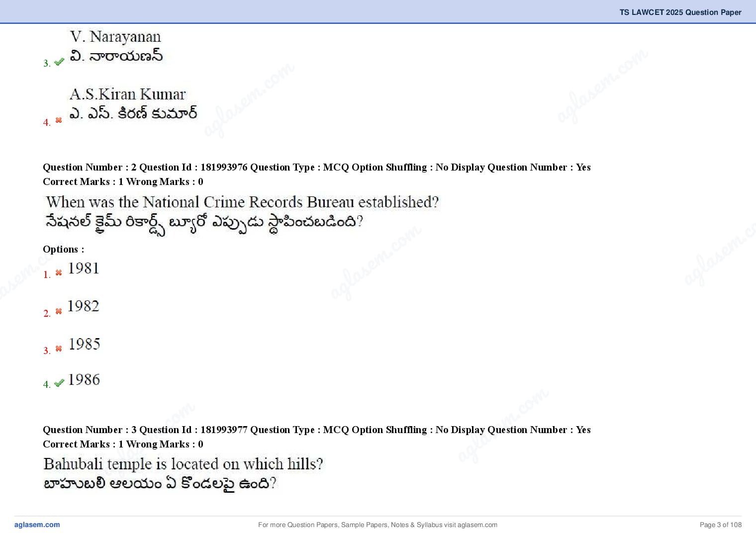Select the Telugu text 'ఎ. ఎస్. కిరణ్ కుమార్'

[133, 113]
